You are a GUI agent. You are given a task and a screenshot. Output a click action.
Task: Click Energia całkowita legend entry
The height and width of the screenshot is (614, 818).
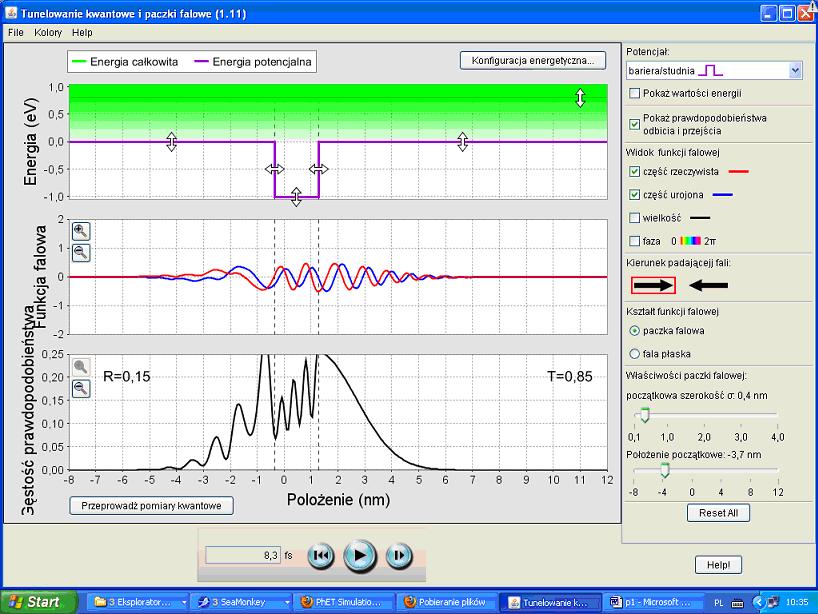click(x=125, y=62)
